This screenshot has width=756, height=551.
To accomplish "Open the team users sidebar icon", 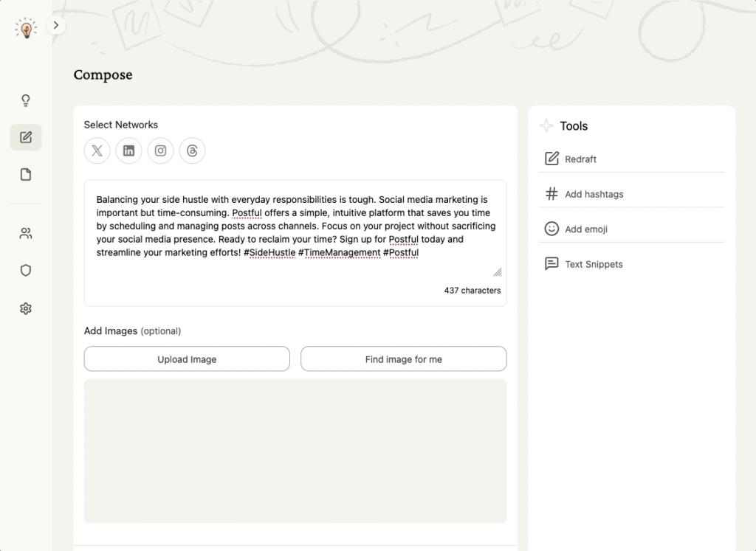I will coord(26,234).
